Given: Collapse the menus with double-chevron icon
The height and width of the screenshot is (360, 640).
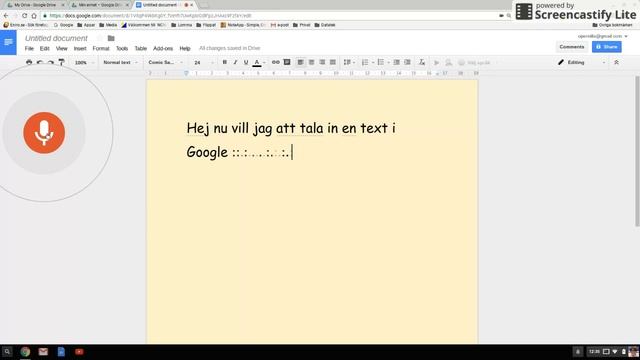Looking at the screenshot, I should 616,62.
